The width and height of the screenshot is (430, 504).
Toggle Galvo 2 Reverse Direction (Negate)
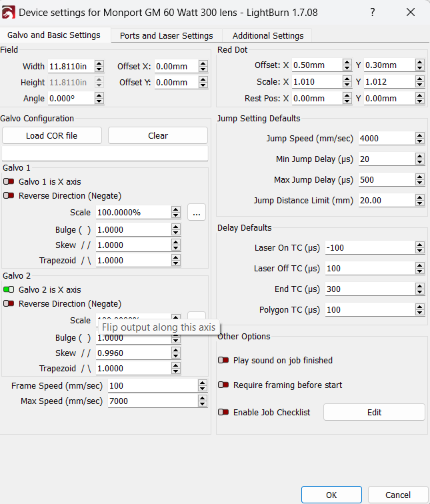point(9,304)
